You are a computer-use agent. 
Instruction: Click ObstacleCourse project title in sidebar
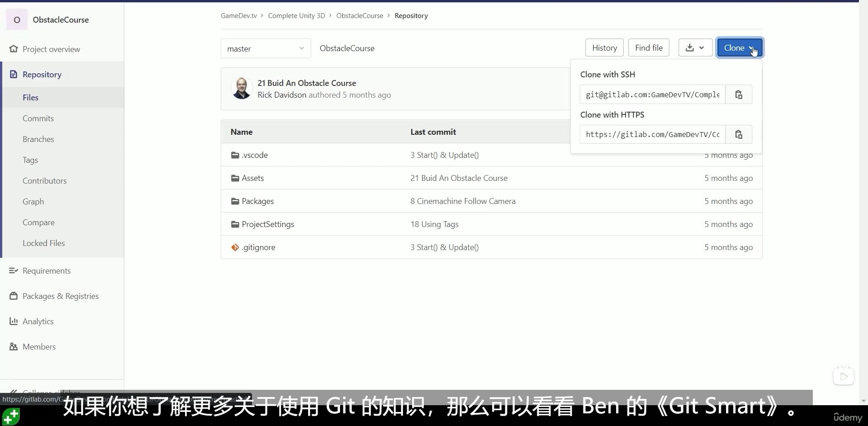[x=61, y=19]
